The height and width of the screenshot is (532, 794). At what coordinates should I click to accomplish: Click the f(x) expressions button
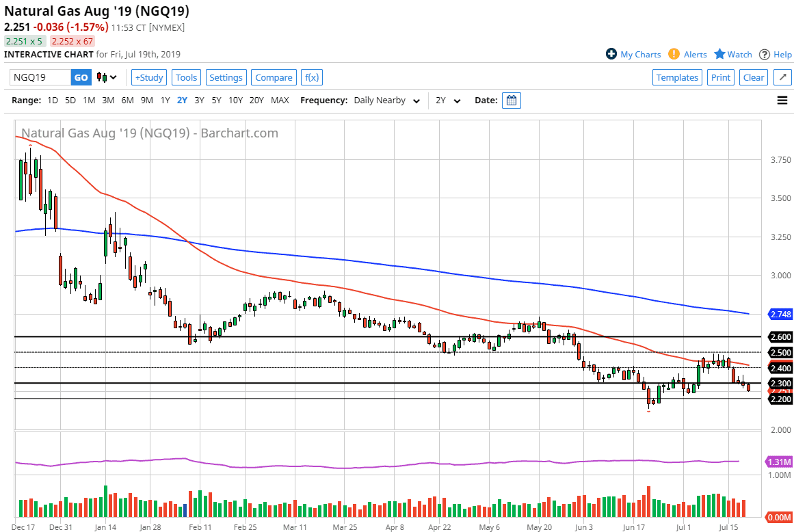pos(311,77)
